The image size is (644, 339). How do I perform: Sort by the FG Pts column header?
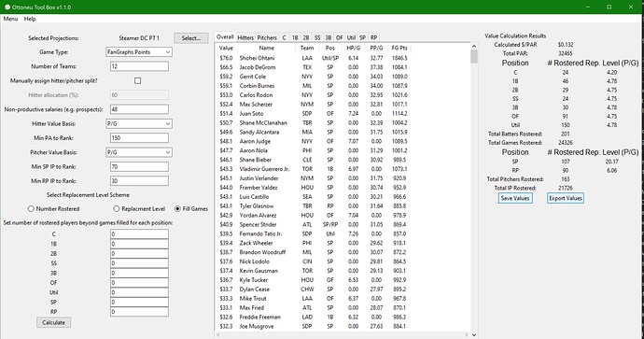pos(399,48)
